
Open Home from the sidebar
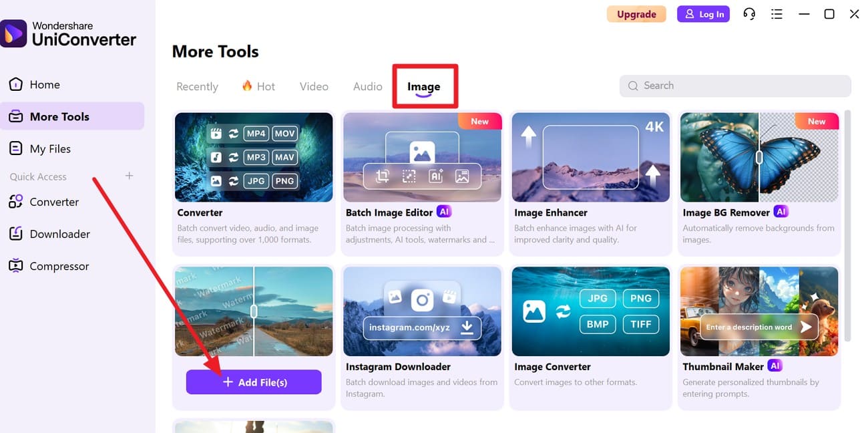[44, 84]
